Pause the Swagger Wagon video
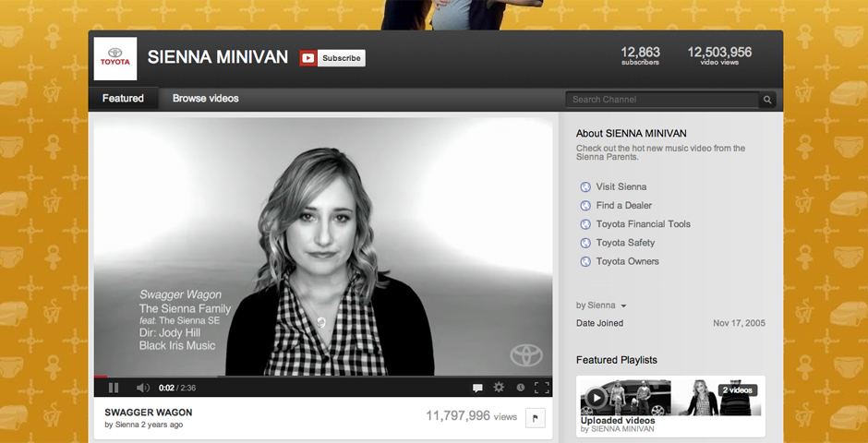The width and height of the screenshot is (868, 443). click(114, 388)
